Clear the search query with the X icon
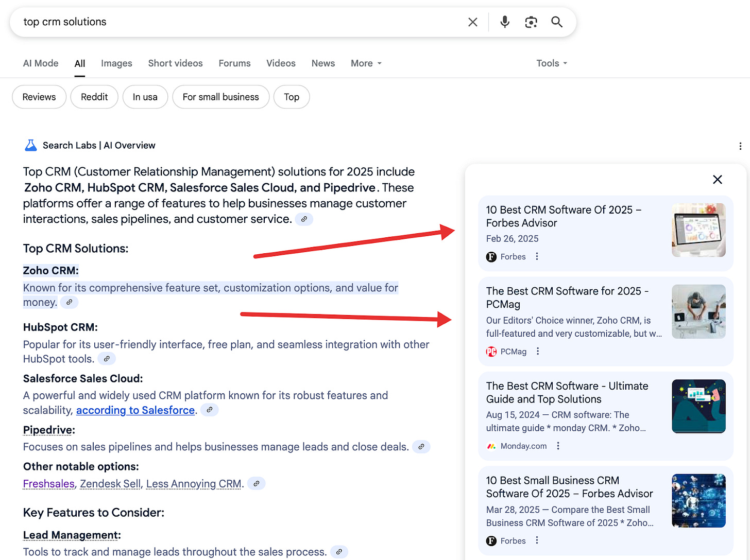Viewport: 750px width, 560px height. point(472,22)
